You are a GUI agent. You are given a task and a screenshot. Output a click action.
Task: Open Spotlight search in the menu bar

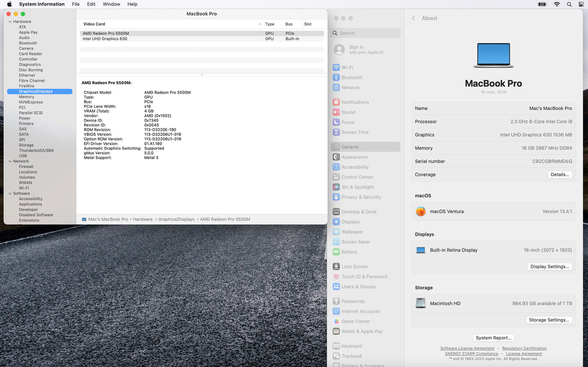point(569,4)
